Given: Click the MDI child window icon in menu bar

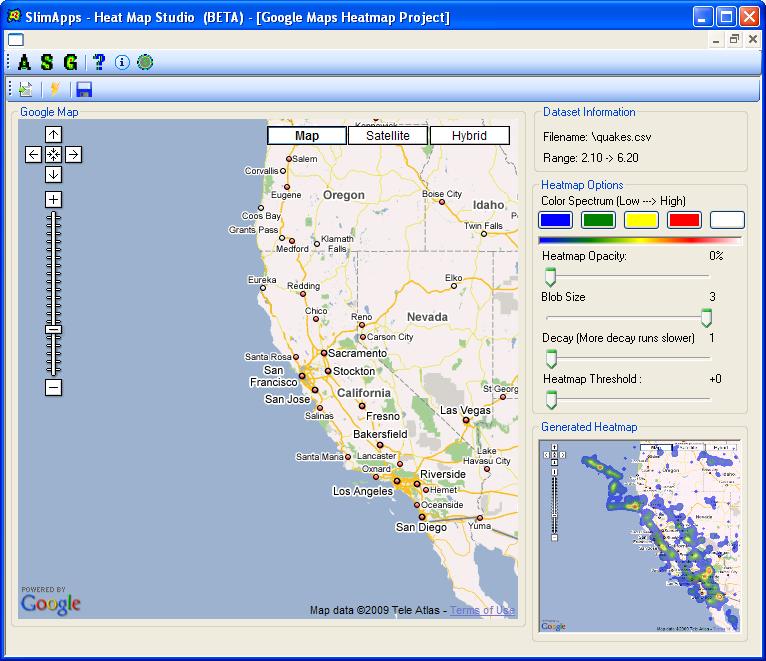Looking at the screenshot, I should 16,40.
